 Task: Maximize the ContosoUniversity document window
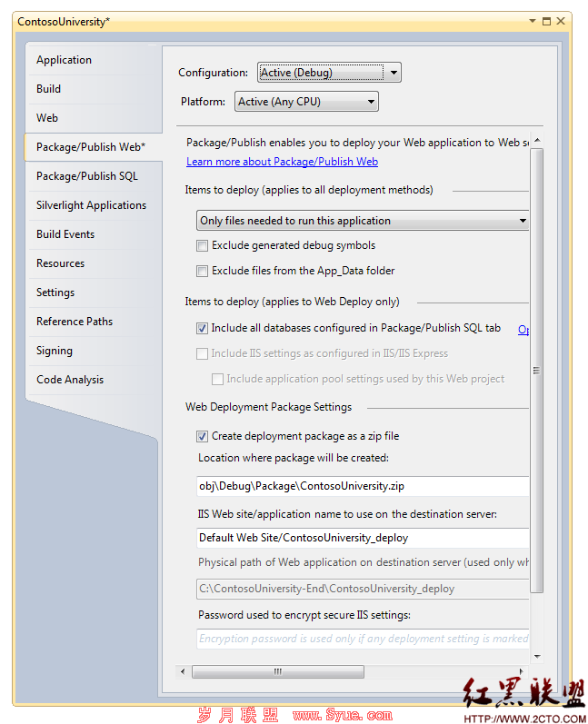click(x=546, y=21)
